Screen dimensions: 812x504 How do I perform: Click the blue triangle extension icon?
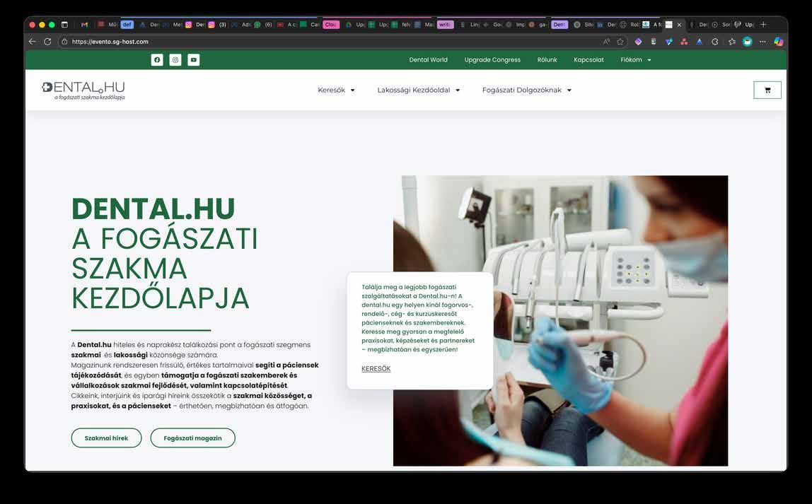pos(700,42)
